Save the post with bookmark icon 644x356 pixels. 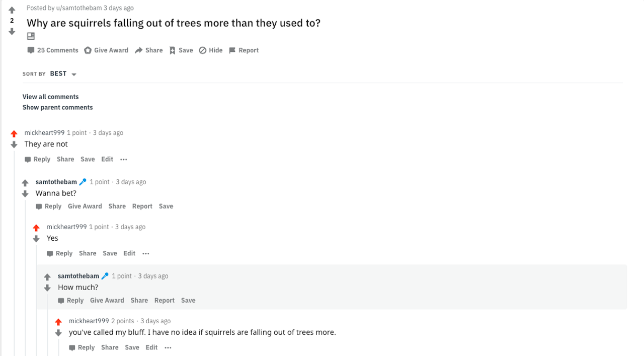point(181,50)
